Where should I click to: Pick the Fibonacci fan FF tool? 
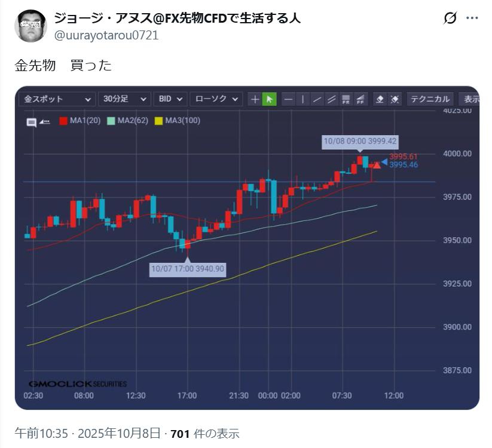tap(360, 99)
